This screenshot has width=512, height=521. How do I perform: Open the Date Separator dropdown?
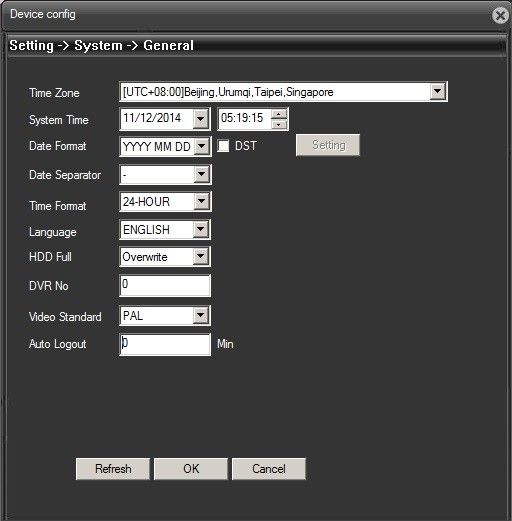coord(201,174)
